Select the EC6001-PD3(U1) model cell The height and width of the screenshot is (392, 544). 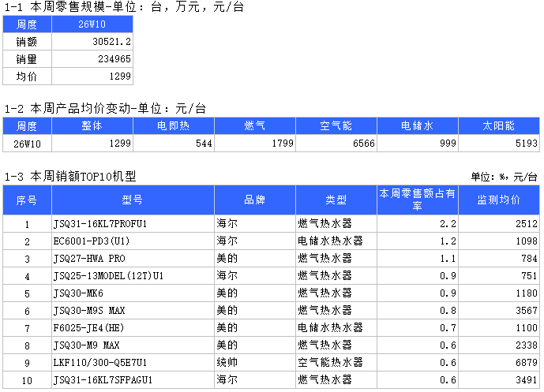[132, 241]
